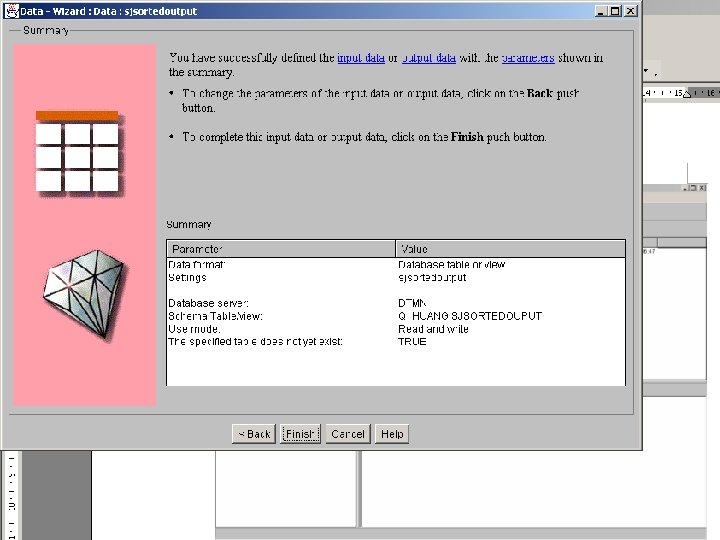720x540 pixels.
Task: Open the 'parameters' hyperlink
Action: click(528, 58)
